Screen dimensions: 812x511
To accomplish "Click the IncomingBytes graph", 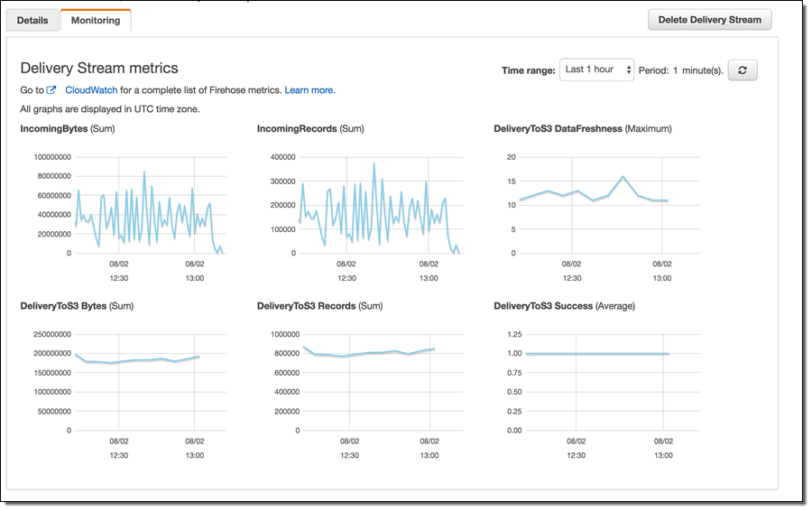I will (x=149, y=205).
